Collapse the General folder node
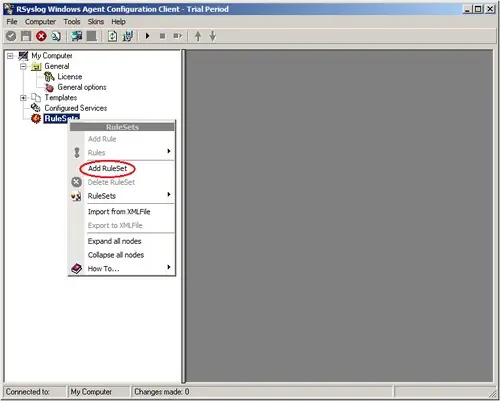 click(x=23, y=66)
